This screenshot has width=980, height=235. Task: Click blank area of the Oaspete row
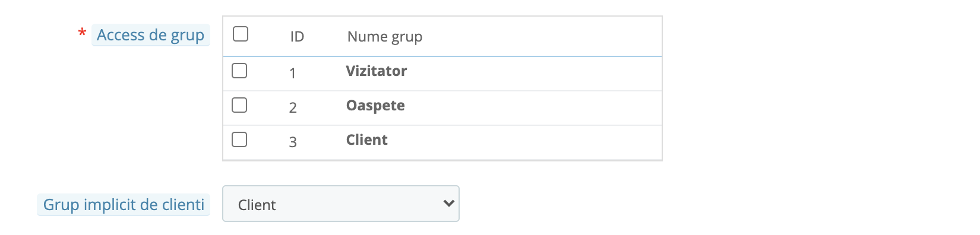coord(535,108)
